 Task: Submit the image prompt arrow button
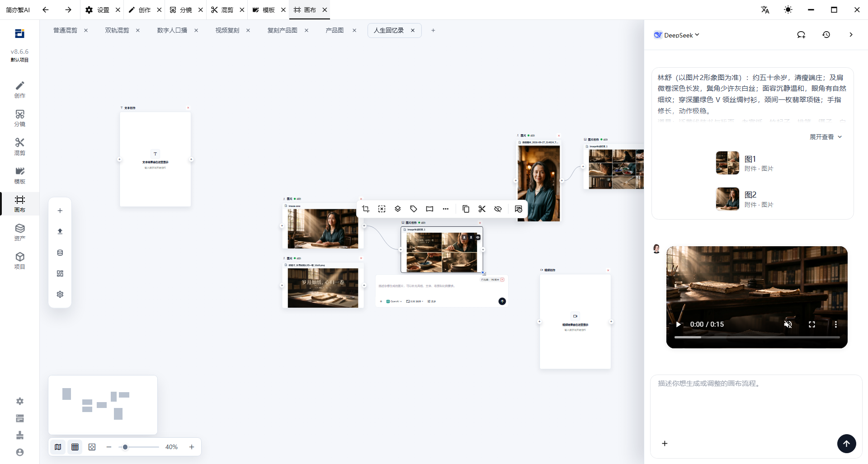[502, 301]
